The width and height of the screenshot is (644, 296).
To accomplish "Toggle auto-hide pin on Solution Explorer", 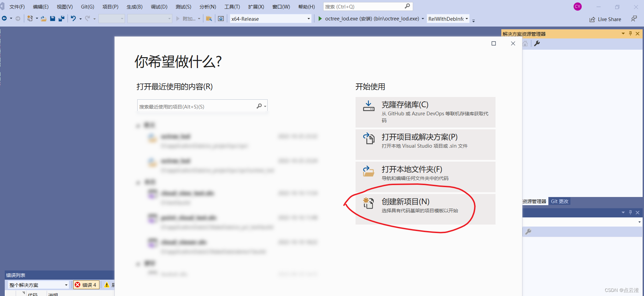I will pos(630,34).
